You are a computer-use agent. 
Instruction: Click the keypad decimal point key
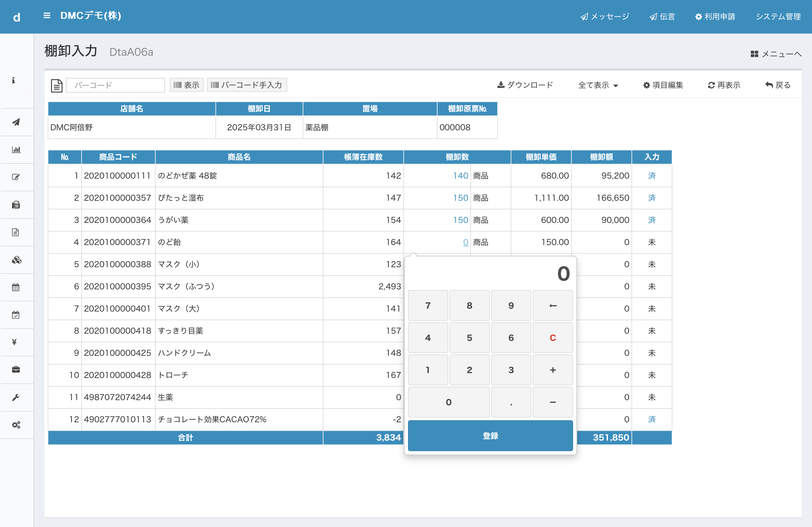pos(511,402)
